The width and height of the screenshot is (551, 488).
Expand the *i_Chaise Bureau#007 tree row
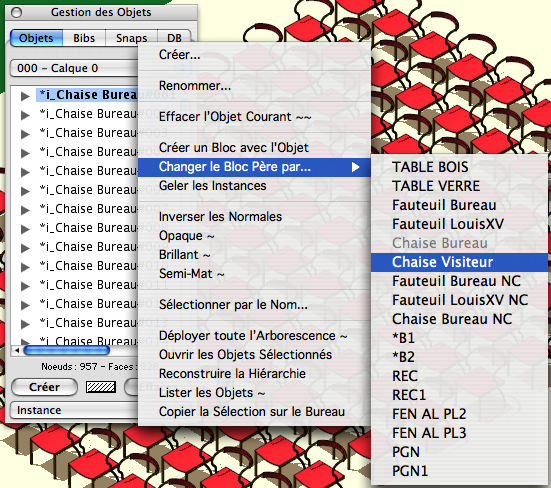[25, 210]
